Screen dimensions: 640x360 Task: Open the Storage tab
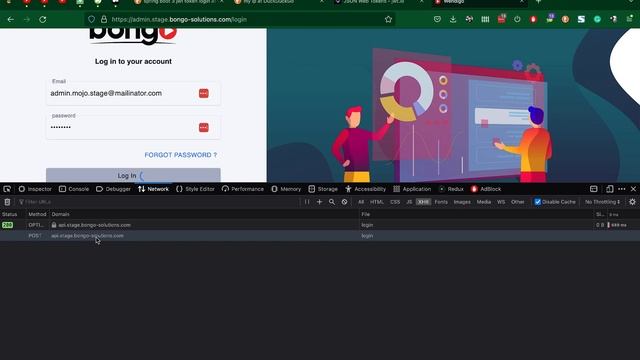(x=323, y=189)
